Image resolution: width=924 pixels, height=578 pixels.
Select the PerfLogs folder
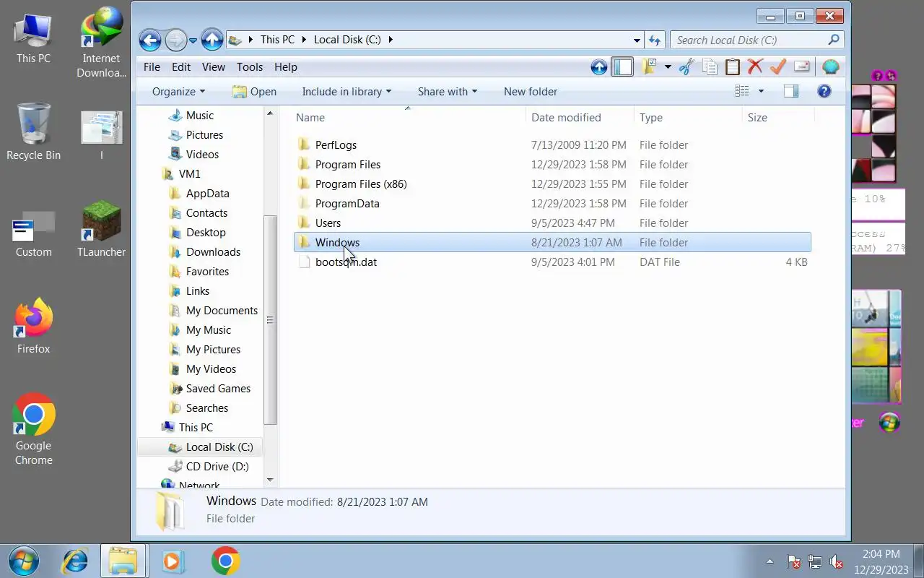[336, 144]
